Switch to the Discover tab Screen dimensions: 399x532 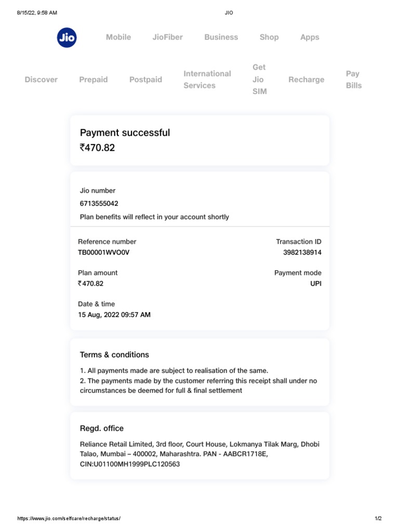click(x=41, y=79)
